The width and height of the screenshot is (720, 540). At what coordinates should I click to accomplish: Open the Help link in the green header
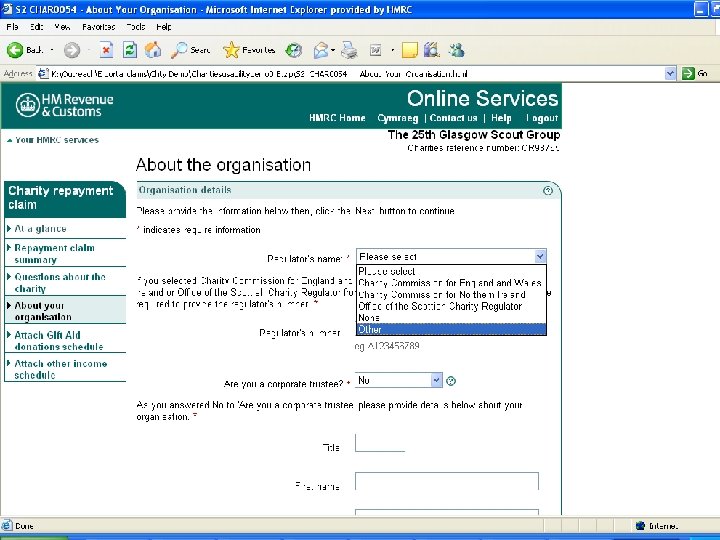click(x=501, y=118)
